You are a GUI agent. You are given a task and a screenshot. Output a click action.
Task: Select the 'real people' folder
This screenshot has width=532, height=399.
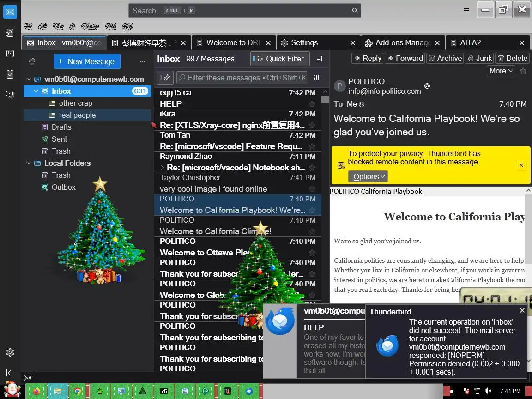[87, 115]
